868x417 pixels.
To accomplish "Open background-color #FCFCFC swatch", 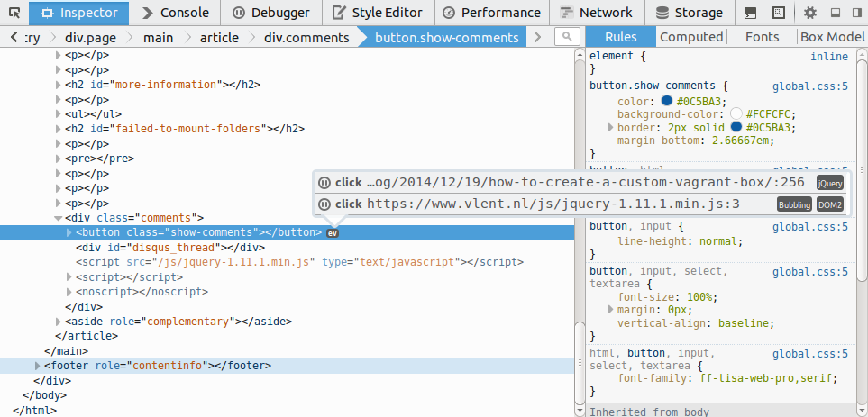I will click(736, 114).
